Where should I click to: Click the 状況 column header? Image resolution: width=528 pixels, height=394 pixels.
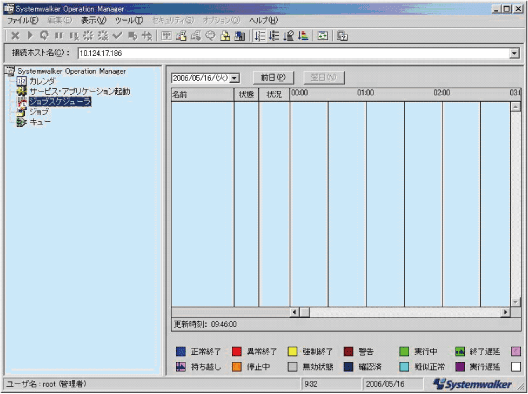[274, 95]
